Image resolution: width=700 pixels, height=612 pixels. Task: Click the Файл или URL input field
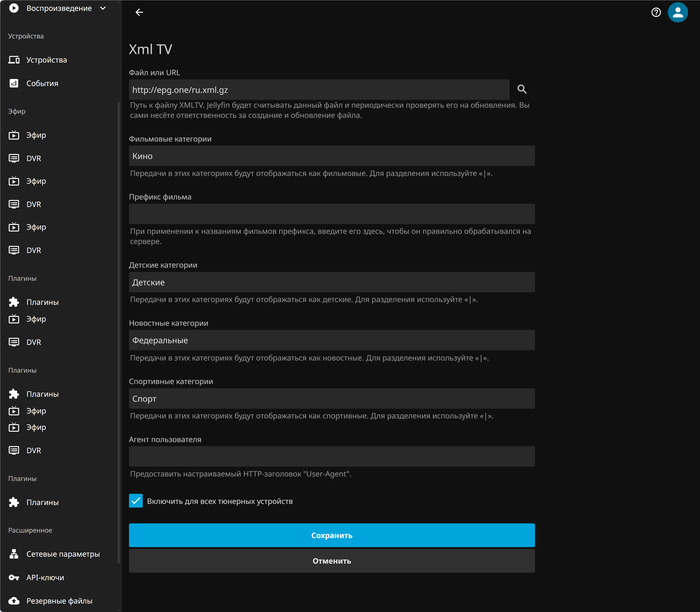pos(318,90)
